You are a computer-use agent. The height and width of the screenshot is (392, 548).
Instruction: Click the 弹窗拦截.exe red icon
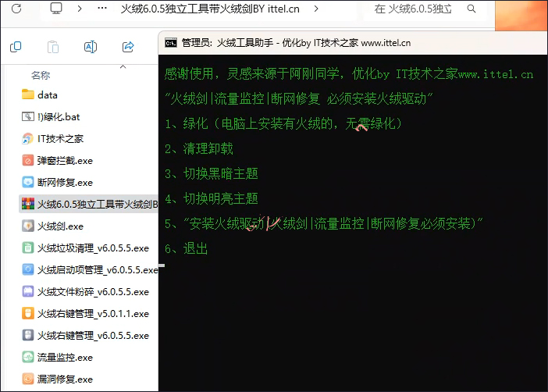click(28, 161)
